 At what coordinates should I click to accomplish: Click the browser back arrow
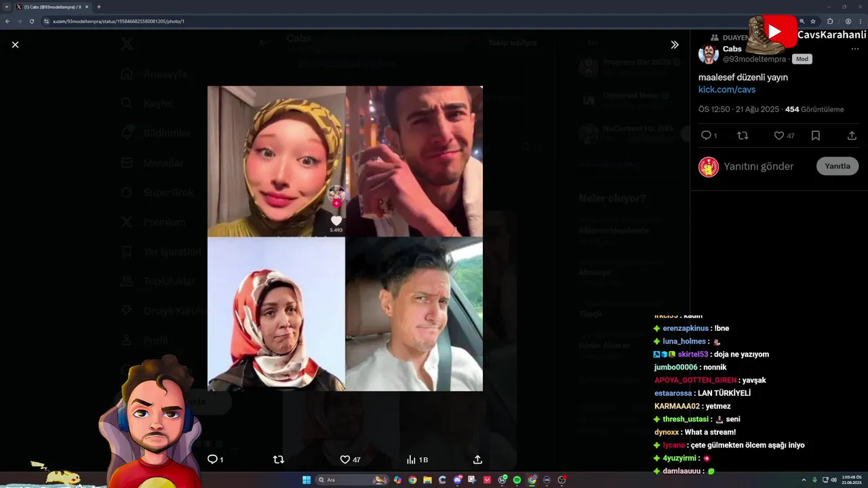tap(7, 21)
